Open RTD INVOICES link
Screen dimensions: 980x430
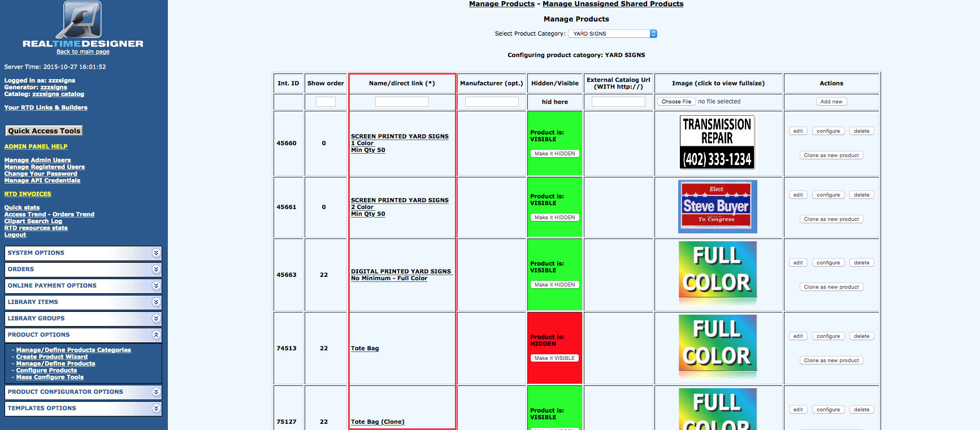[x=28, y=194]
